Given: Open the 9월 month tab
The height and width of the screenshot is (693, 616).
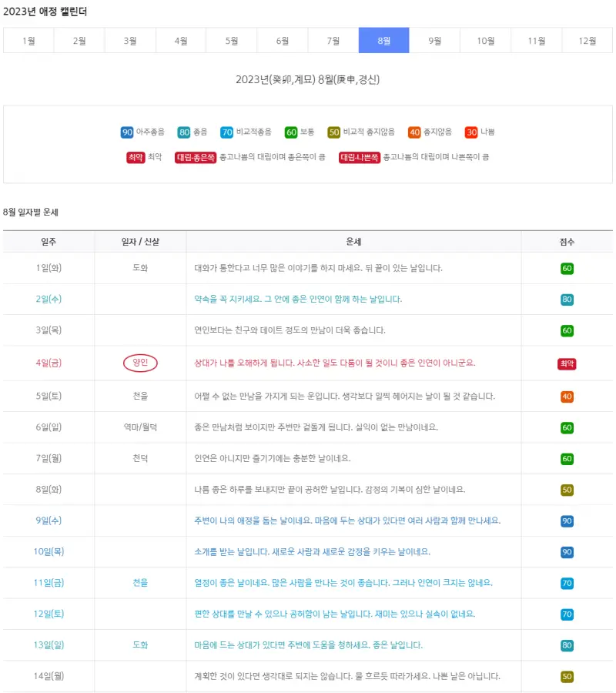Looking at the screenshot, I should pos(434,39).
